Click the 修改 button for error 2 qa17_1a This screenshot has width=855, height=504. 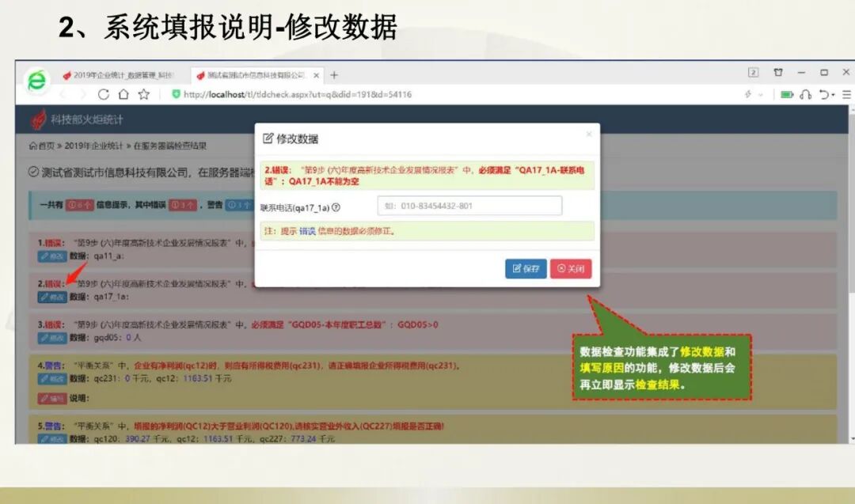coord(51,297)
